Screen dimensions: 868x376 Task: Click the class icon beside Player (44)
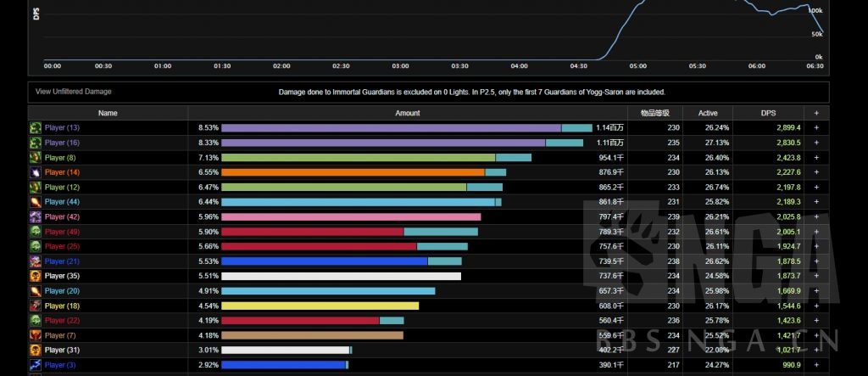(x=36, y=202)
